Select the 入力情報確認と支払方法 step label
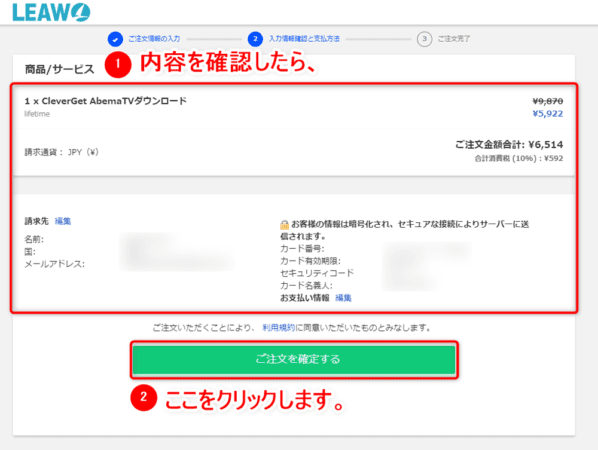Viewport: 598px width, 450px height. (x=304, y=39)
